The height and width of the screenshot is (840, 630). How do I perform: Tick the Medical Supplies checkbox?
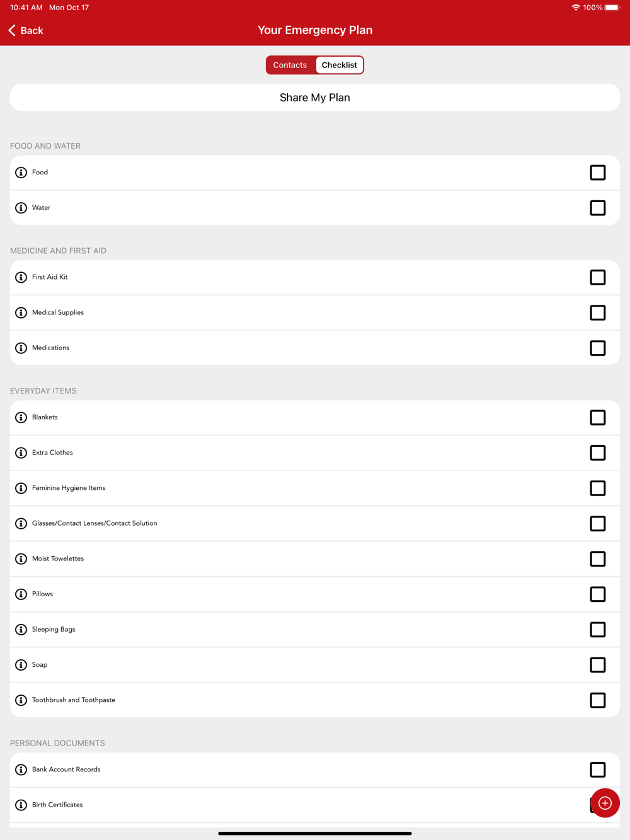[x=598, y=313]
